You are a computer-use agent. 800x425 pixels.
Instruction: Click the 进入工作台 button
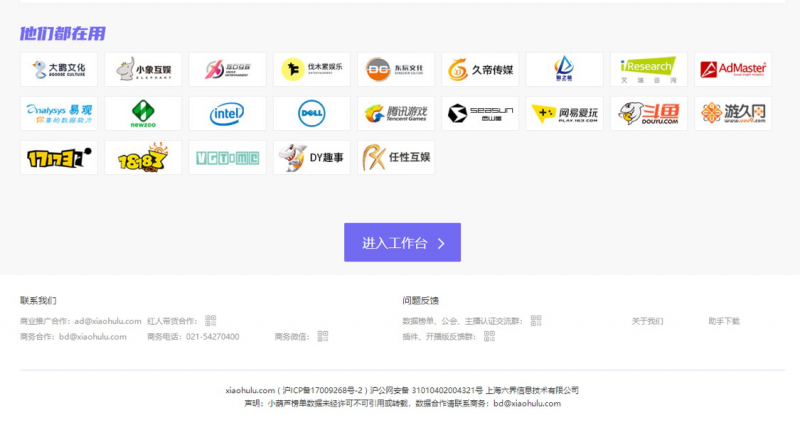(402, 242)
